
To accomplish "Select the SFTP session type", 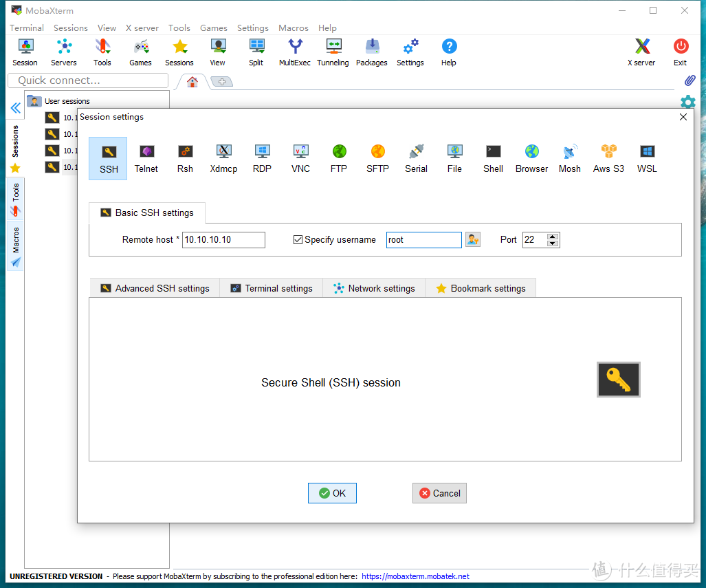I will [378, 159].
